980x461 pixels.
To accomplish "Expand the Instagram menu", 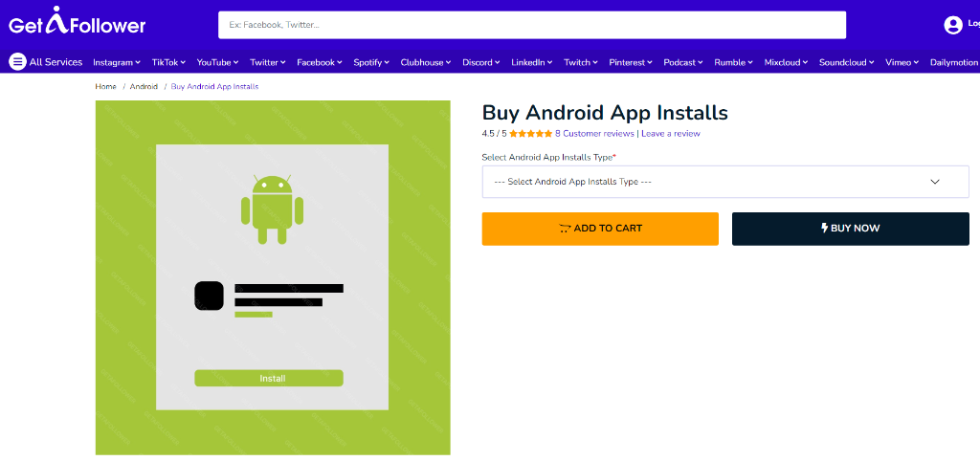I will [x=116, y=62].
